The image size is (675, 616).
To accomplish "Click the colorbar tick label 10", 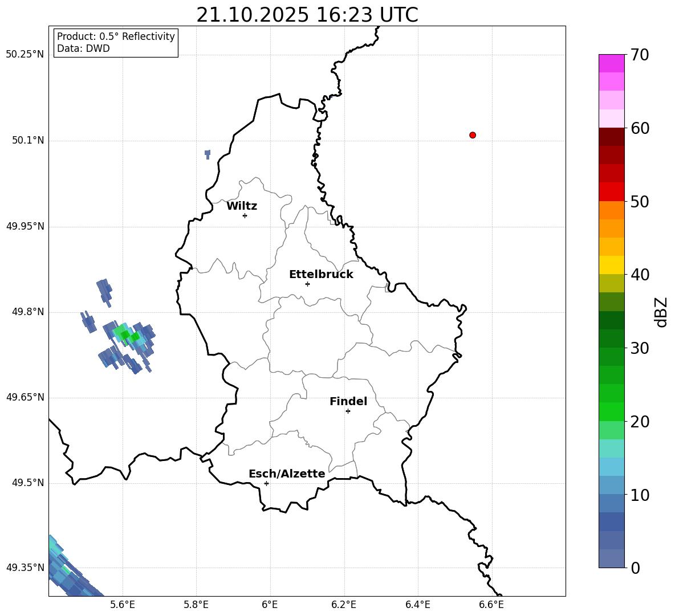I will coord(640,496).
